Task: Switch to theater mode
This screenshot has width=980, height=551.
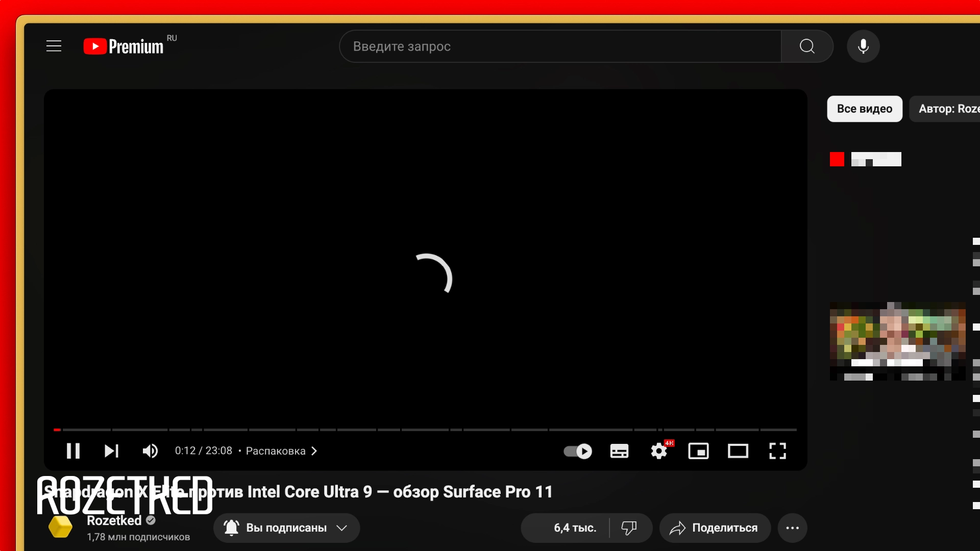Action: pos(738,451)
